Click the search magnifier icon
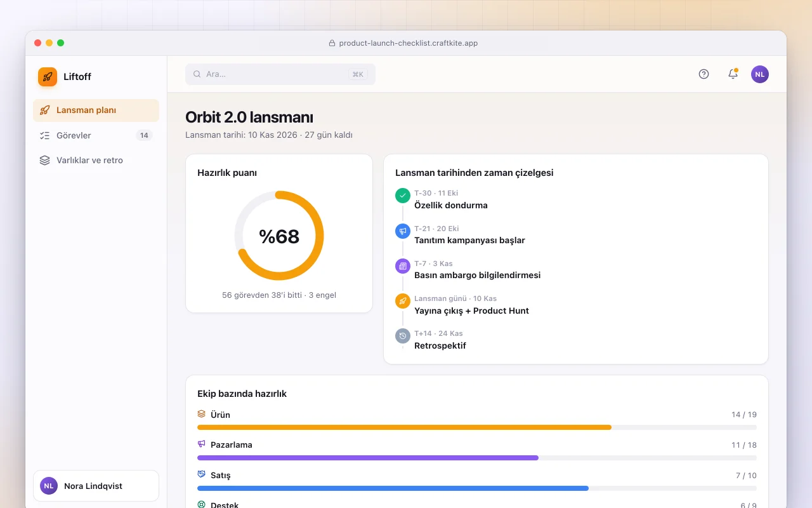Image resolution: width=812 pixels, height=508 pixels. 197,74
